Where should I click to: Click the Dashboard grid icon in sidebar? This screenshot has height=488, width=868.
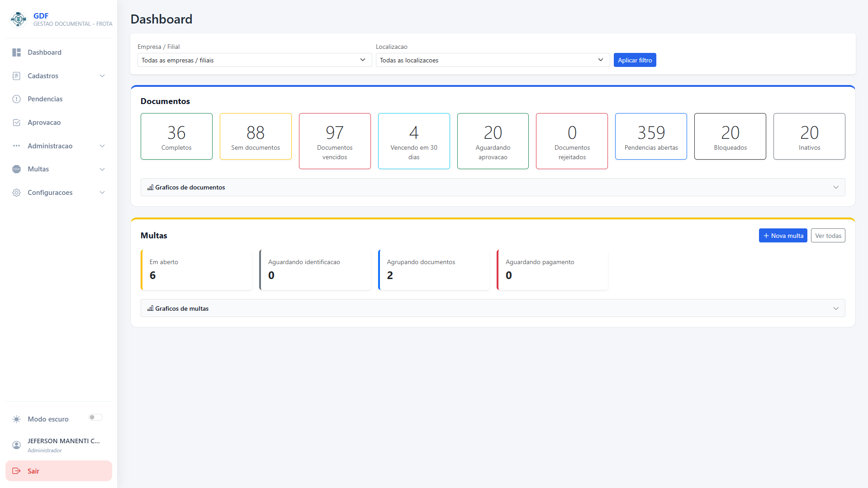tap(17, 52)
